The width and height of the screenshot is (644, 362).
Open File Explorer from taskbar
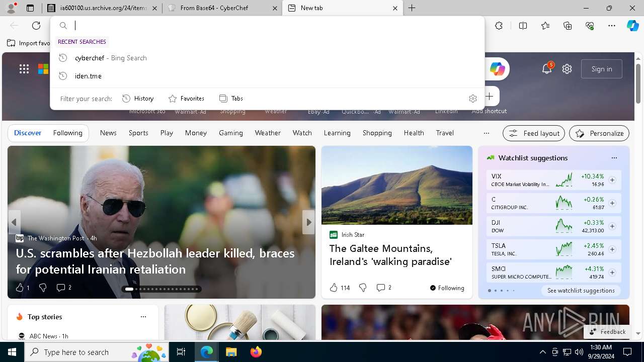tap(231, 352)
